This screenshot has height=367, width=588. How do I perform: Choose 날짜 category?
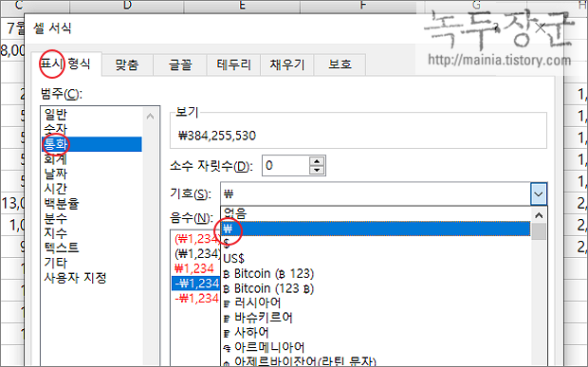point(92,174)
